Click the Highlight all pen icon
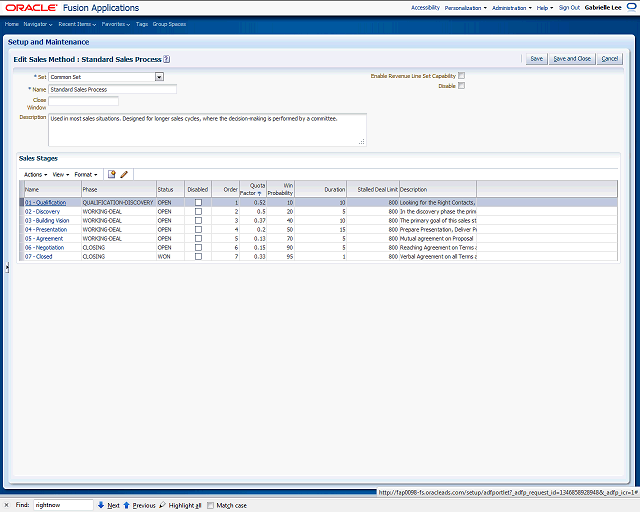This screenshot has height=512, width=640. [162, 505]
